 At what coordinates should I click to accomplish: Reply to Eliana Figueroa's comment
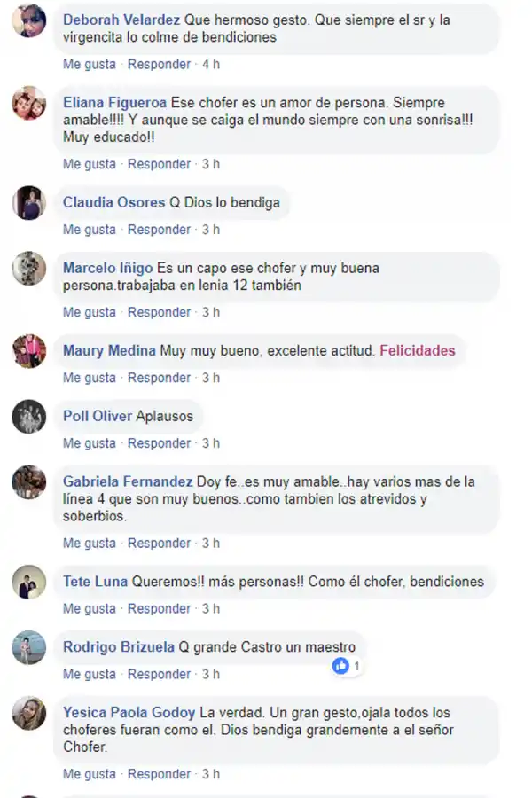(x=159, y=164)
